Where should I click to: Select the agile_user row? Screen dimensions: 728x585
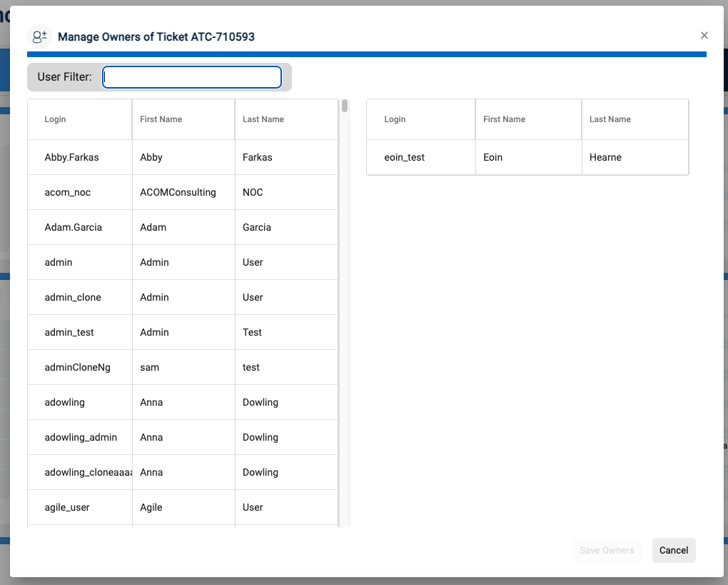point(67,507)
